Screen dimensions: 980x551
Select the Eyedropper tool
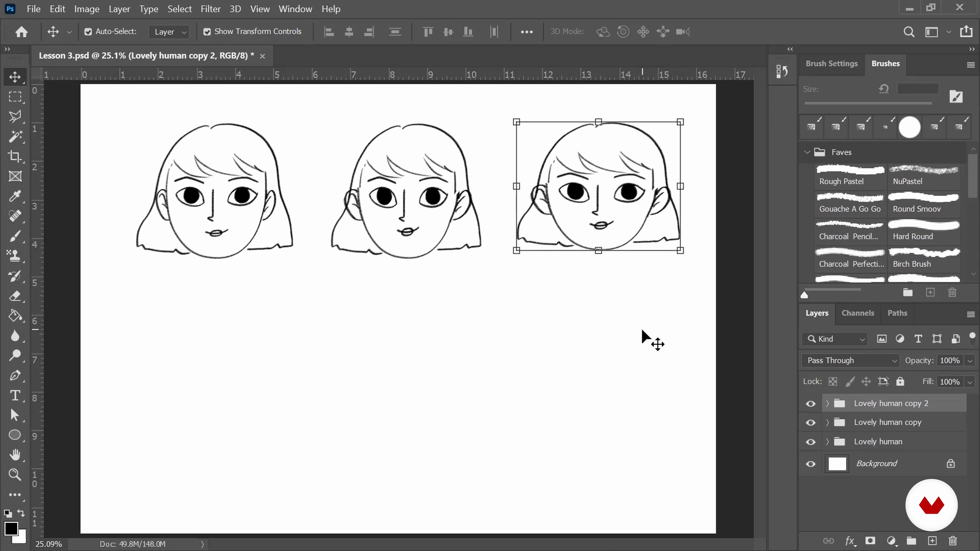point(15,196)
